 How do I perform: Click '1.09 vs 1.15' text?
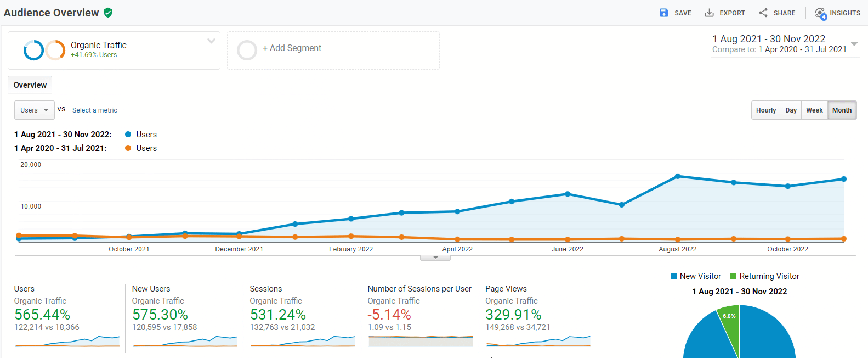(389, 327)
